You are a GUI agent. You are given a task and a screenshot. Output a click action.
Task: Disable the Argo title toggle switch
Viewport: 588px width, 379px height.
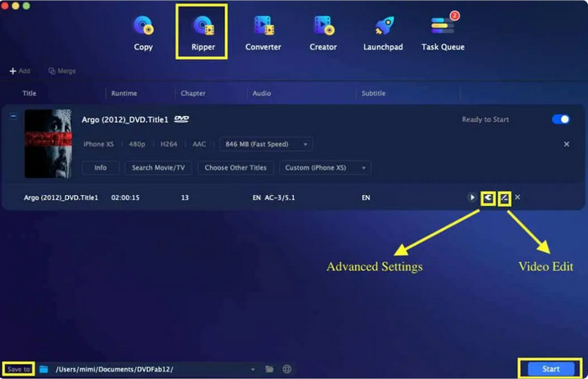[560, 119]
